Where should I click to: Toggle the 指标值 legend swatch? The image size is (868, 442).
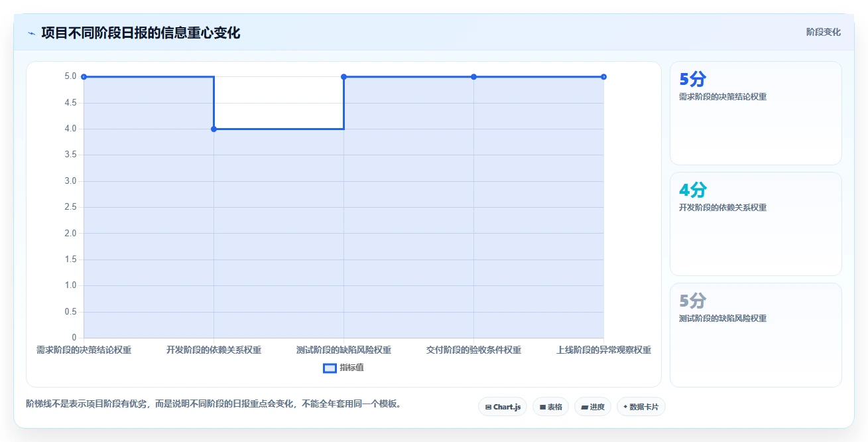pyautogui.click(x=330, y=368)
